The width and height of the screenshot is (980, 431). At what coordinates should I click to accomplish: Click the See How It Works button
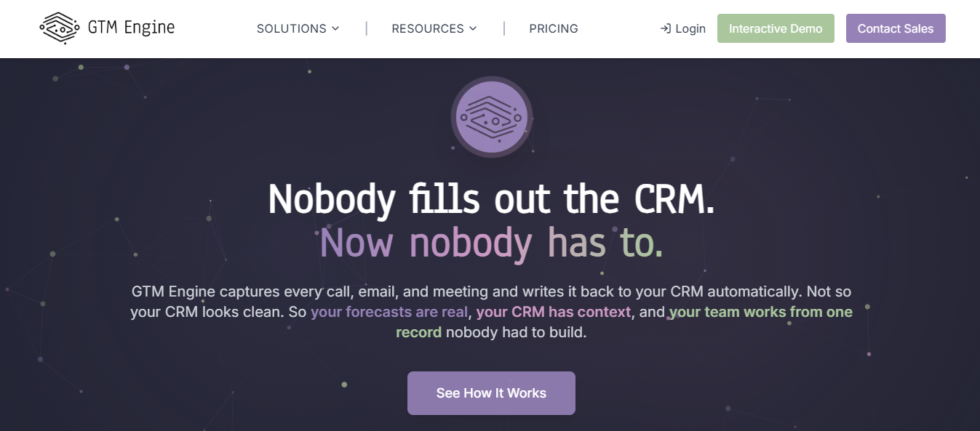[x=491, y=392]
